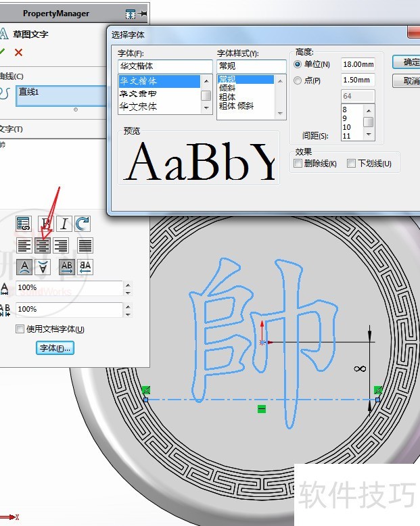Click the PropertyManager pin icon
Image resolution: width=420 pixels, height=526 pixels.
[x=143, y=14]
